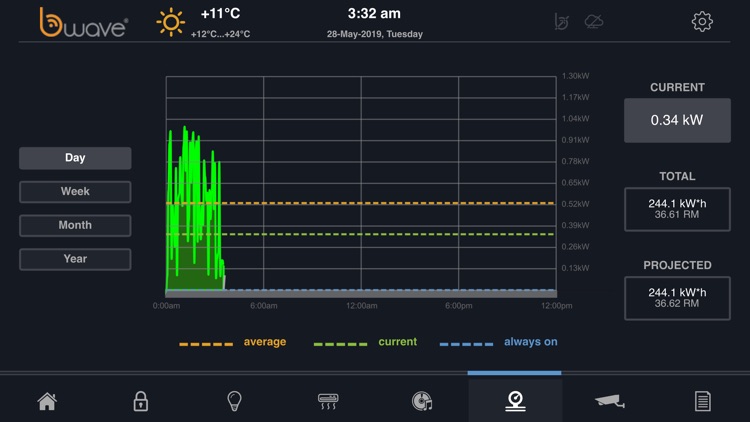This screenshot has width=750, height=422.
Task: Open the lighting bulb tab
Action: 234,401
